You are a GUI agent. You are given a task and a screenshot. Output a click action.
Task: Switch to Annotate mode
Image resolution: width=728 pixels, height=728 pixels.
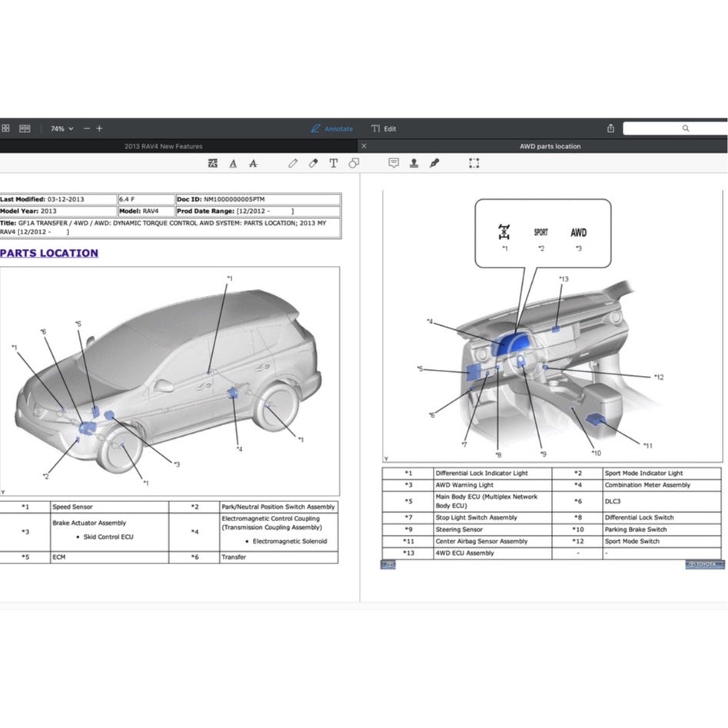pos(331,128)
